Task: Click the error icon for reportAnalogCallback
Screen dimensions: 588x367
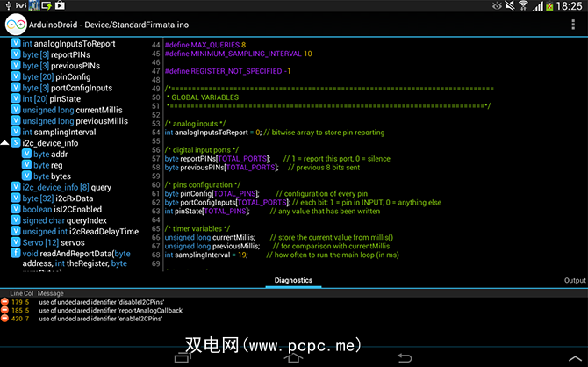Action: point(5,311)
